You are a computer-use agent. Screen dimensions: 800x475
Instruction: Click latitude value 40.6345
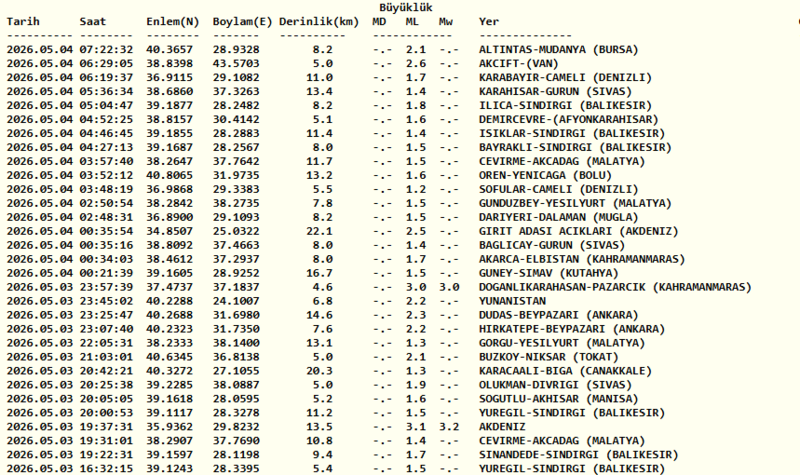coord(169,357)
